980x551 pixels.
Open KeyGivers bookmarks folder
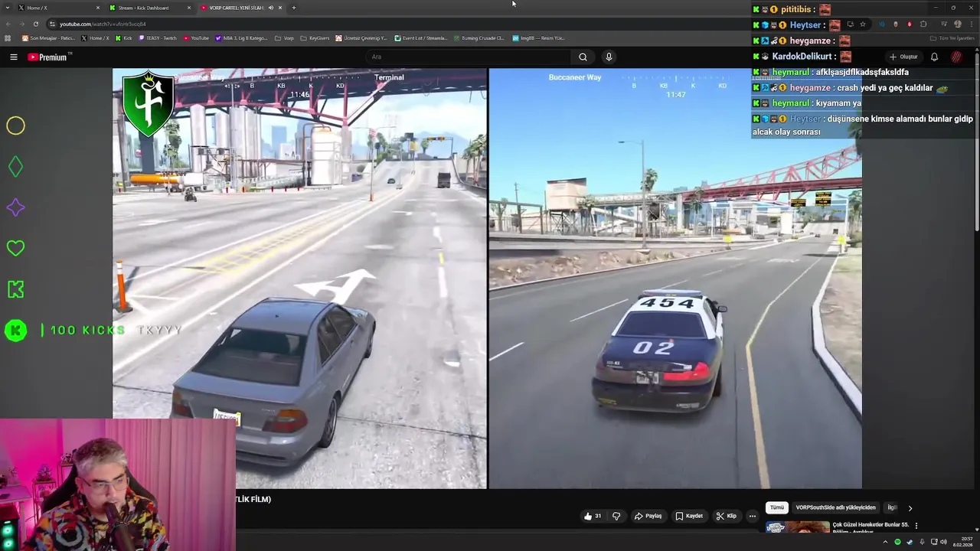tap(315, 37)
